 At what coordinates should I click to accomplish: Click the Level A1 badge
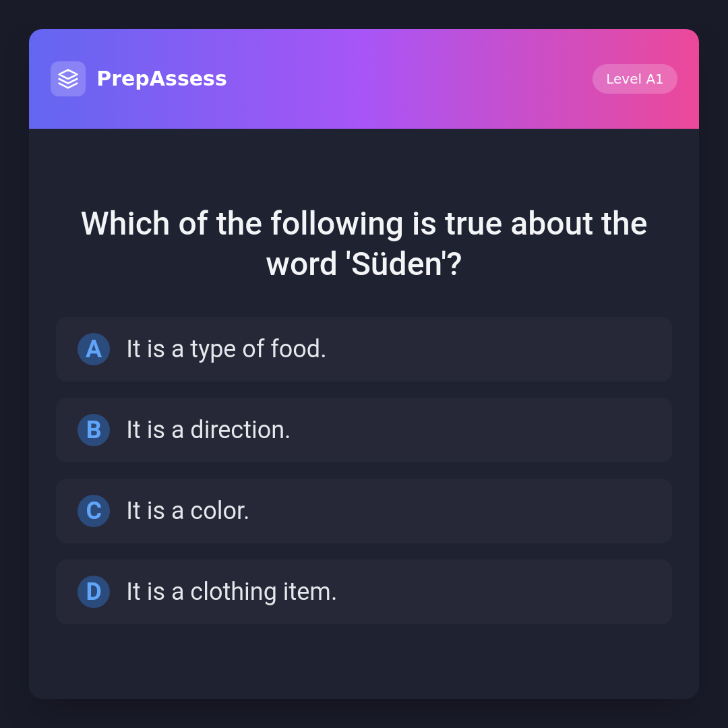pyautogui.click(x=634, y=79)
